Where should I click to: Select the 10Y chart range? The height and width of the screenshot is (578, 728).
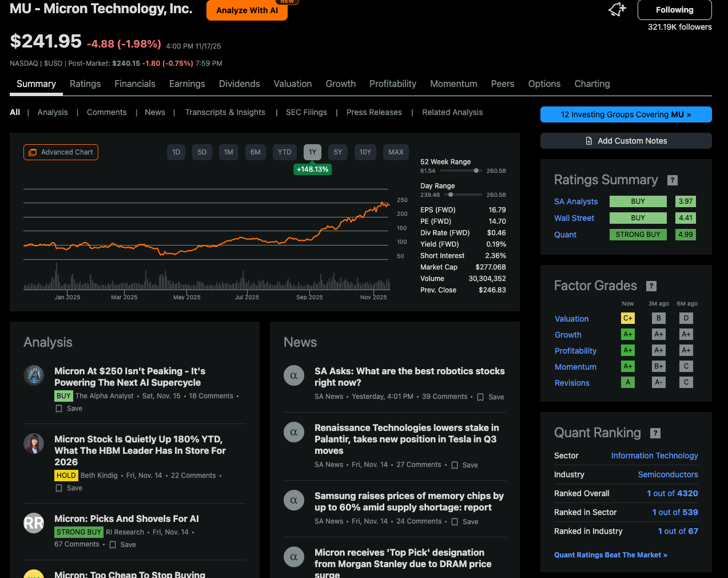pos(365,152)
